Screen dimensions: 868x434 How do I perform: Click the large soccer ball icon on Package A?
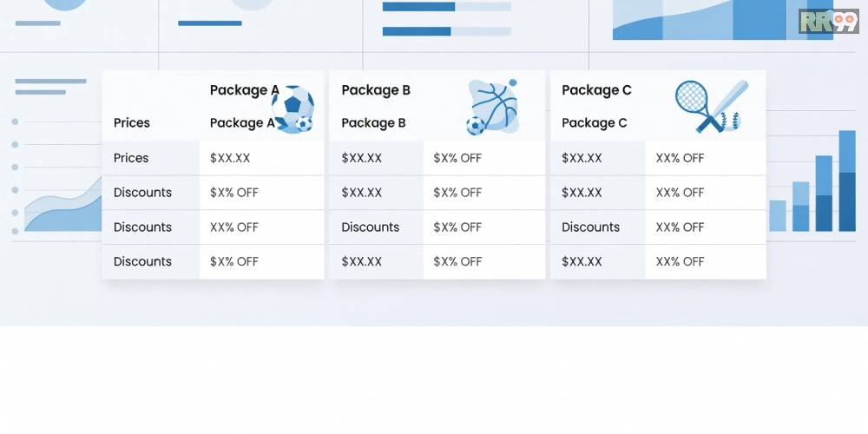(293, 108)
